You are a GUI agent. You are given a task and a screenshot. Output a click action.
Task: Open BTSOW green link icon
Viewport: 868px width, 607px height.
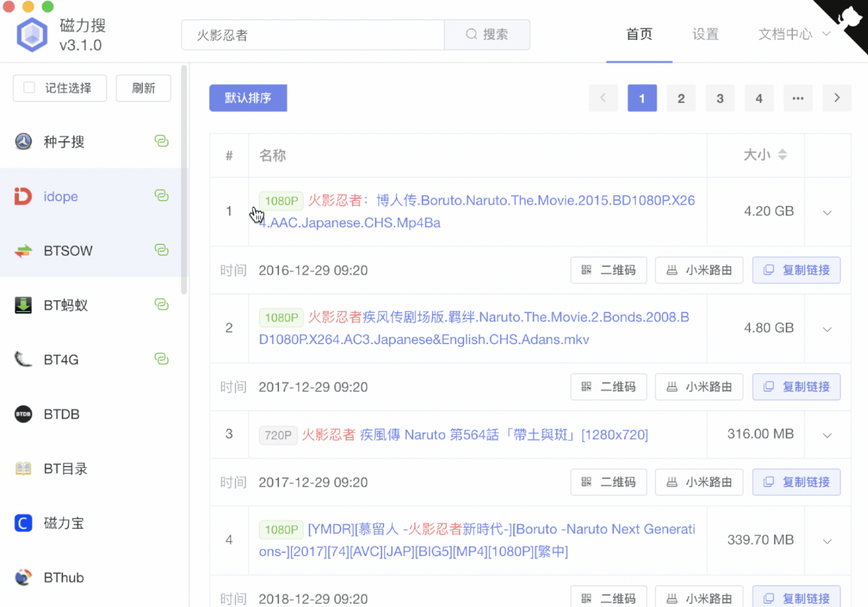[162, 250]
